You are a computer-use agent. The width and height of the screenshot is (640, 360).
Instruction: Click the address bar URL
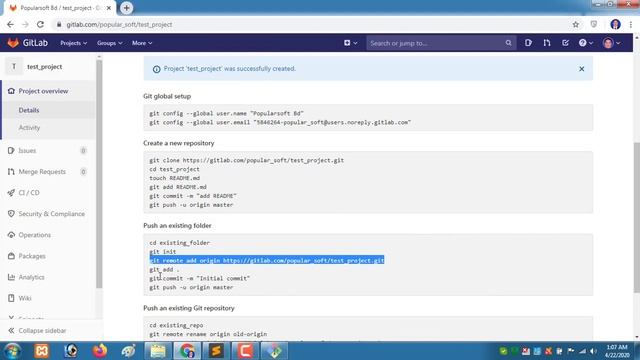[119, 24]
